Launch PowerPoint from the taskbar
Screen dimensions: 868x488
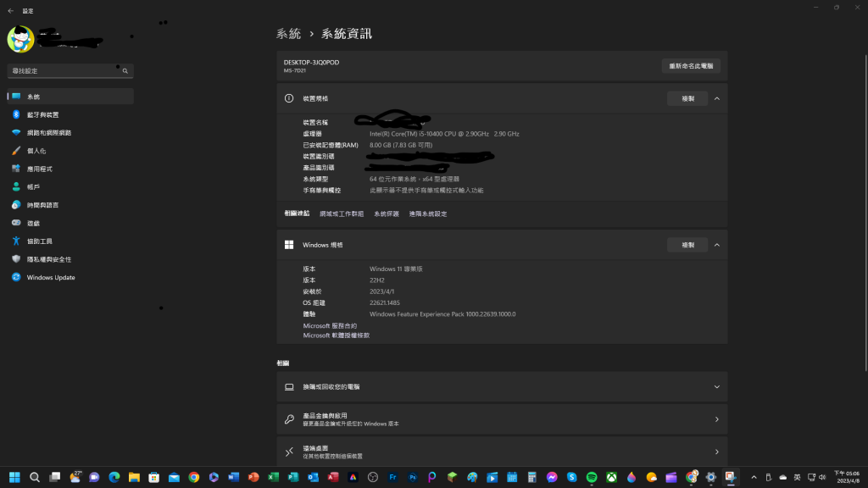point(253,477)
